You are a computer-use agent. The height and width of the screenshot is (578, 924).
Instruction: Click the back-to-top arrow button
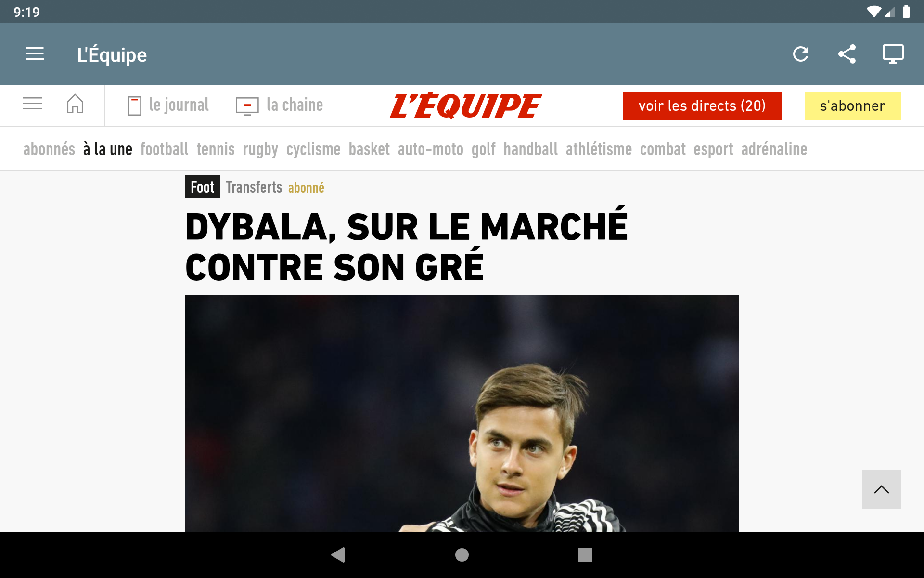882,489
